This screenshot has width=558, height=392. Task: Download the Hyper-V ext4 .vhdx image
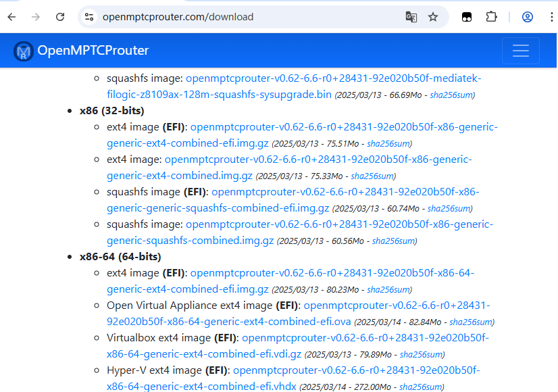201,387
